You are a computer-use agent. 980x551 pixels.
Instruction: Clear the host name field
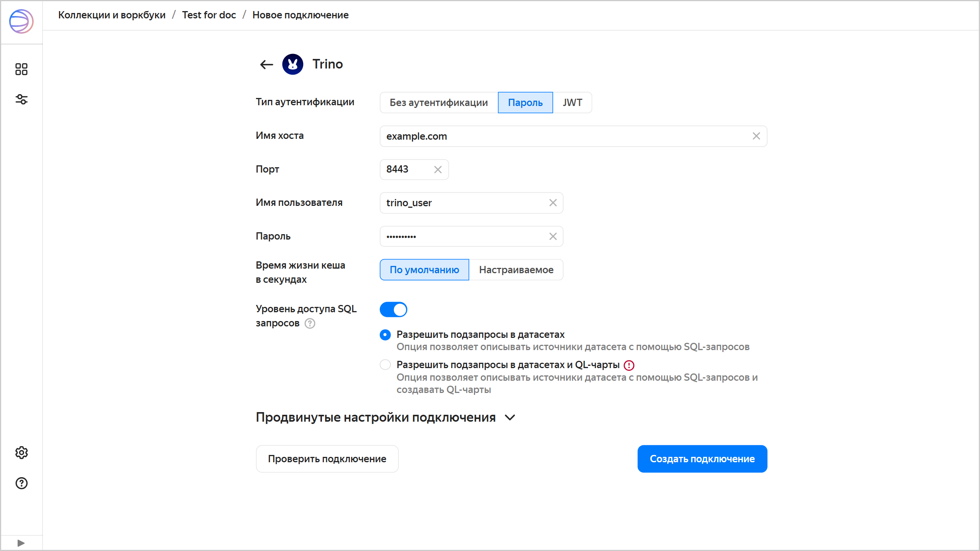tap(756, 136)
